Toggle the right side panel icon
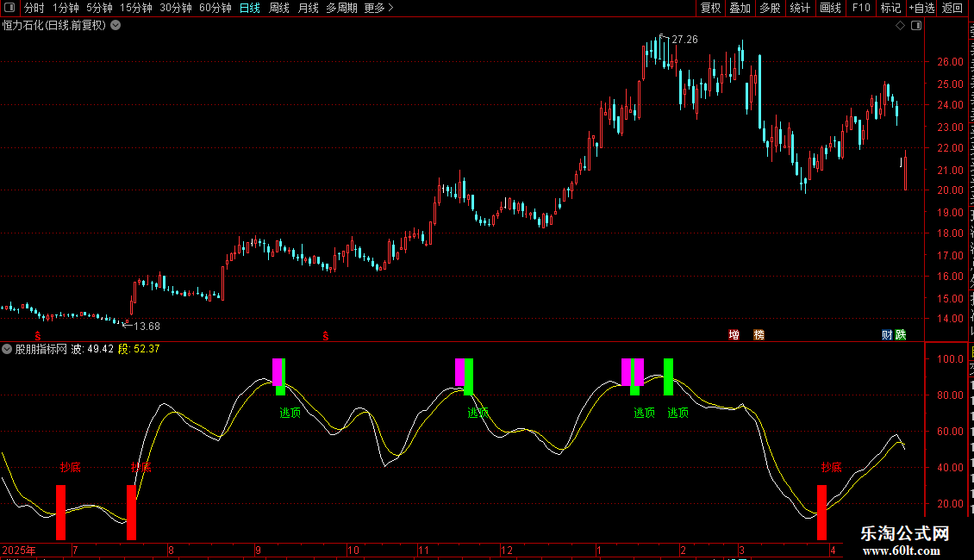 click(916, 26)
